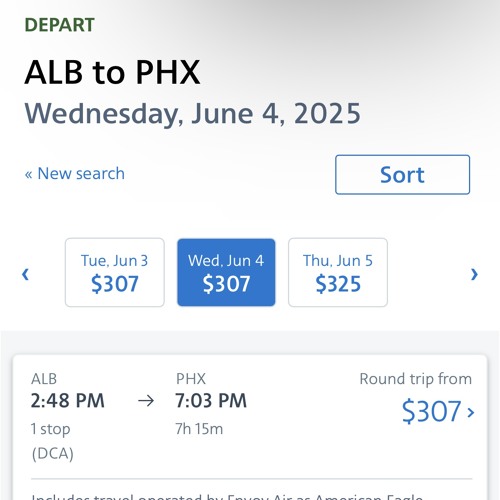The height and width of the screenshot is (500, 500).
Task: Click the previous dates left chevron
Action: click(25, 274)
